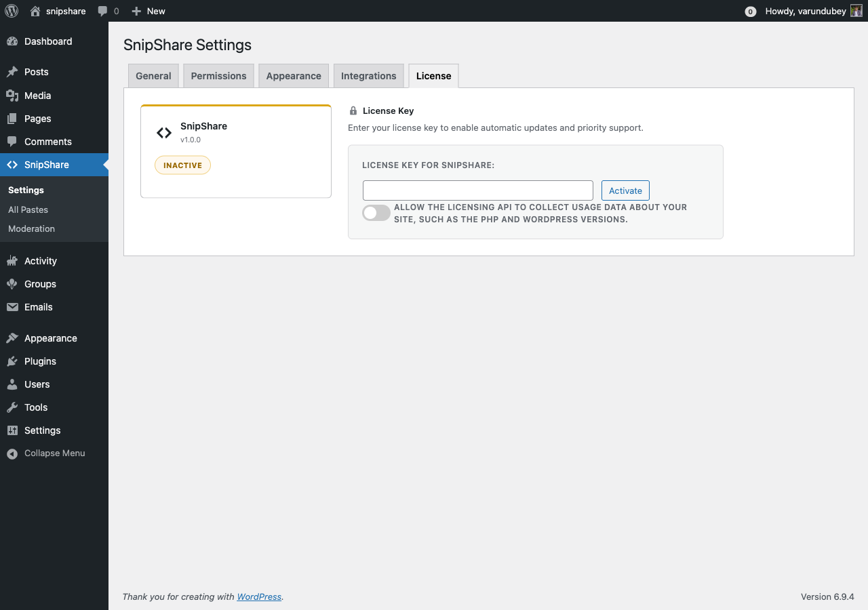Click the Tools wrench icon
The height and width of the screenshot is (610, 868).
click(12, 407)
